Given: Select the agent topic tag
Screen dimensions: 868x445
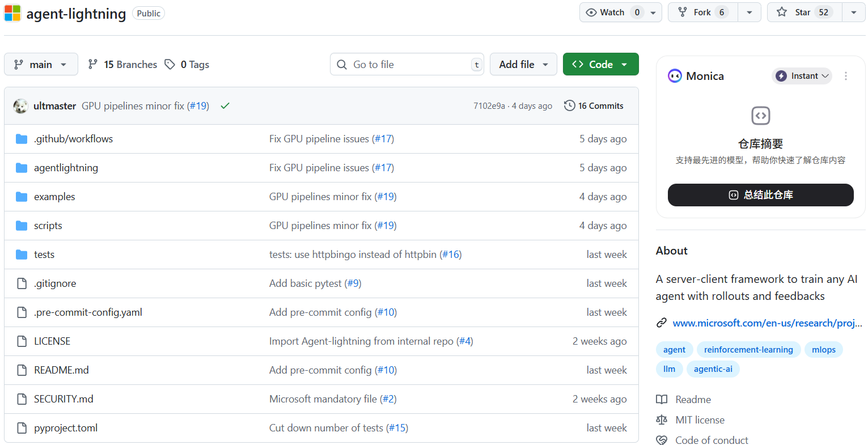Looking at the screenshot, I should point(674,350).
